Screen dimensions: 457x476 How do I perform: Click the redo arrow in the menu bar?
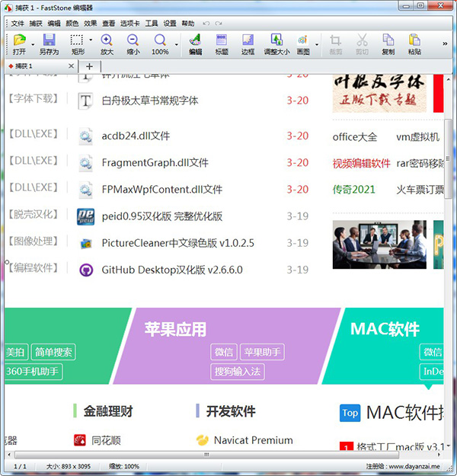tap(219, 24)
